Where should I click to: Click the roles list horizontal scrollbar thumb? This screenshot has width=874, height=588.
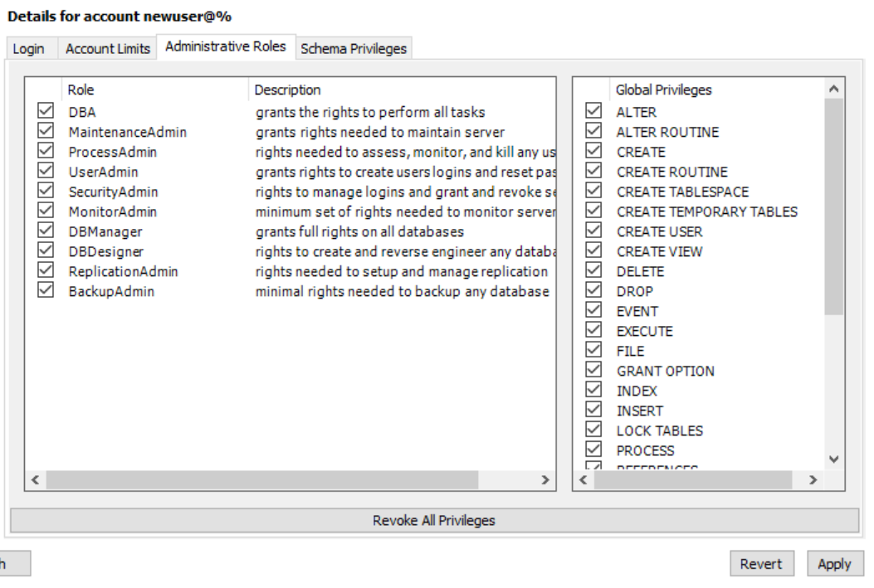pyautogui.click(x=262, y=479)
